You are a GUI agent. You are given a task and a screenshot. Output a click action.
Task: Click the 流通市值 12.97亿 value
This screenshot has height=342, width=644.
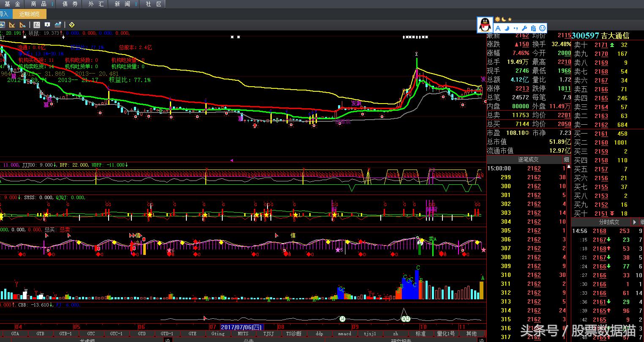[x=560, y=150]
